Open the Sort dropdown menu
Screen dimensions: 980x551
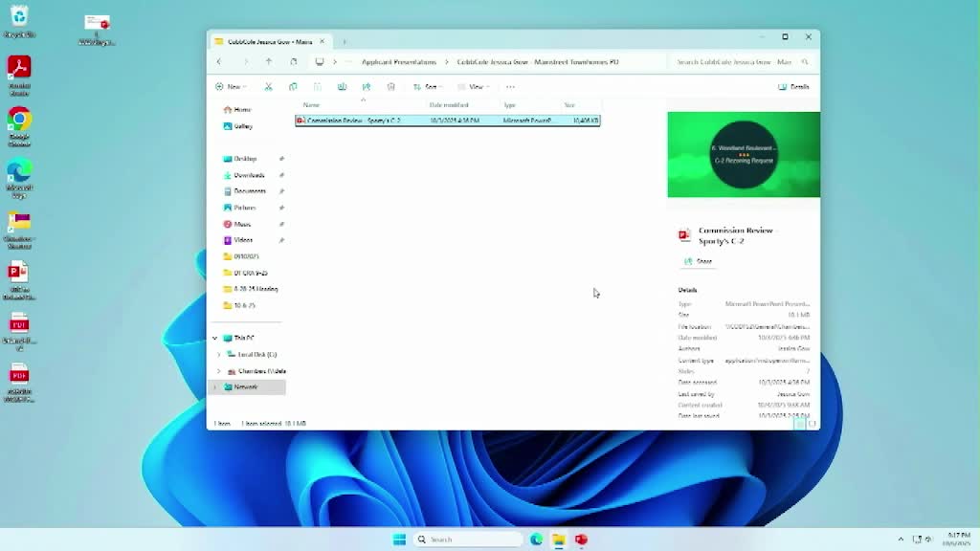pos(428,87)
